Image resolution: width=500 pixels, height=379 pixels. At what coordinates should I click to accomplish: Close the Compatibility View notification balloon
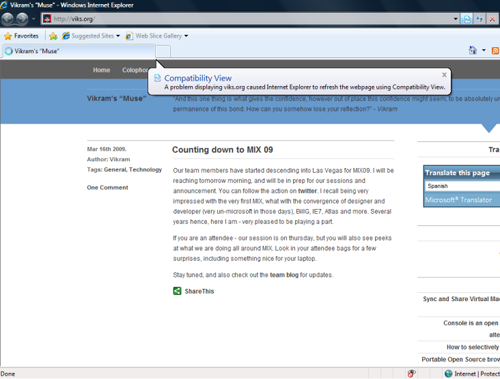[444, 75]
